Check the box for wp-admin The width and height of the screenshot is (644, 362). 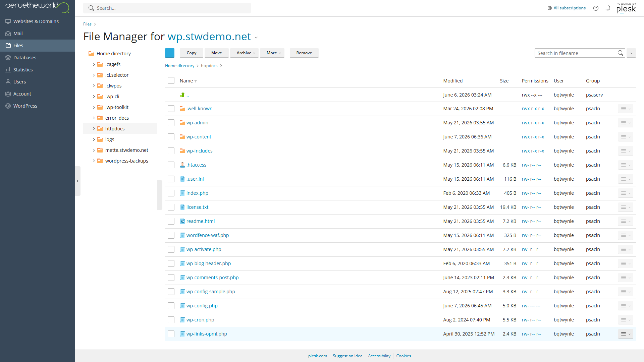tap(171, 123)
